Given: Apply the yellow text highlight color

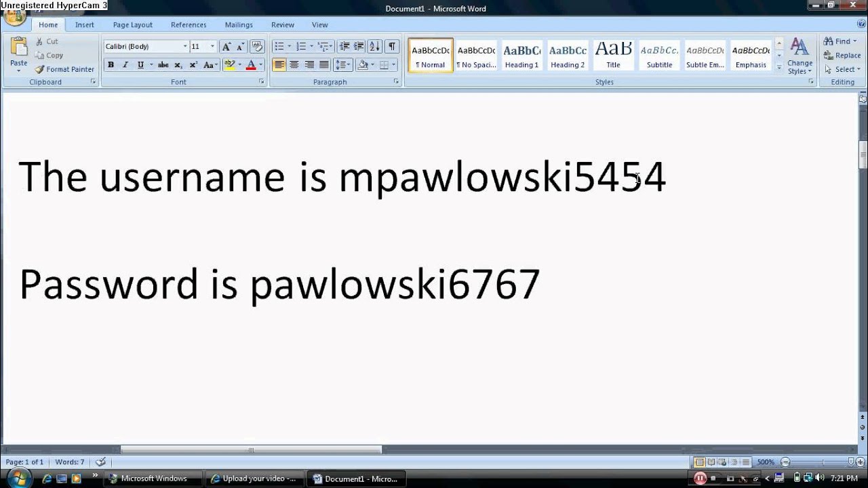Looking at the screenshot, I should coord(230,65).
